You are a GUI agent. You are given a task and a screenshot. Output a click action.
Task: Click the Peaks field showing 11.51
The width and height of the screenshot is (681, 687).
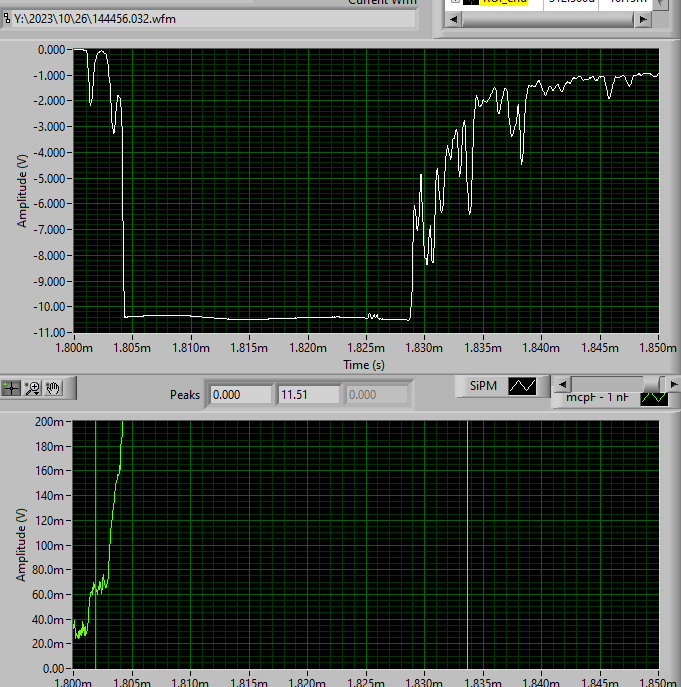point(309,395)
